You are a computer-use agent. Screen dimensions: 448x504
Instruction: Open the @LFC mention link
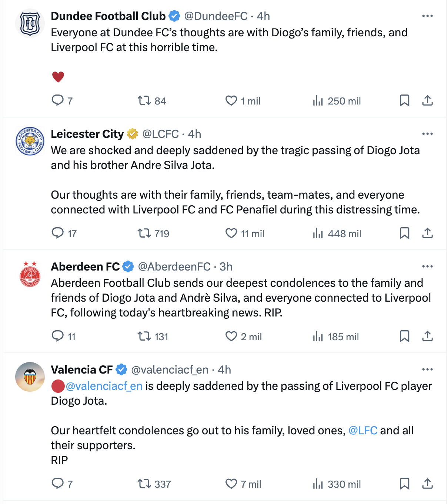[363, 430]
